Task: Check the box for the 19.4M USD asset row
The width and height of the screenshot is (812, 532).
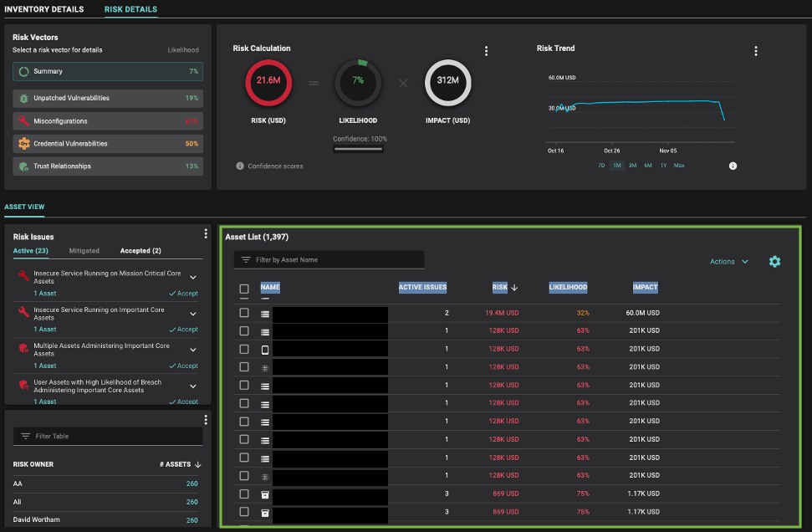Action: point(244,313)
